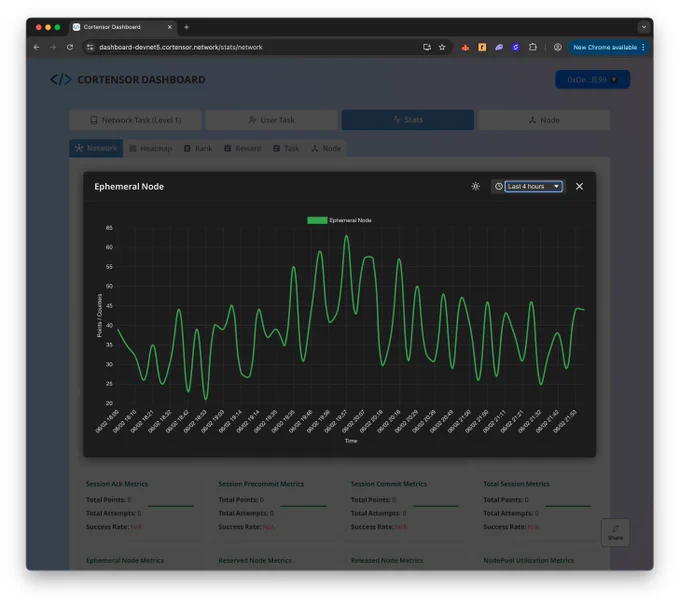Open the Reward sub-tab

tap(243, 148)
